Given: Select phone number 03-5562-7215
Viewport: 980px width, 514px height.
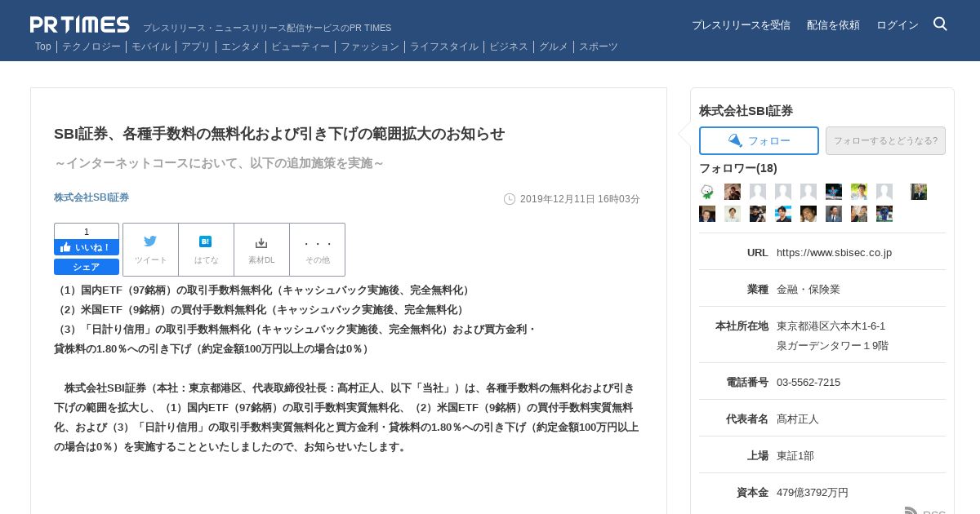Looking at the screenshot, I should (808, 382).
